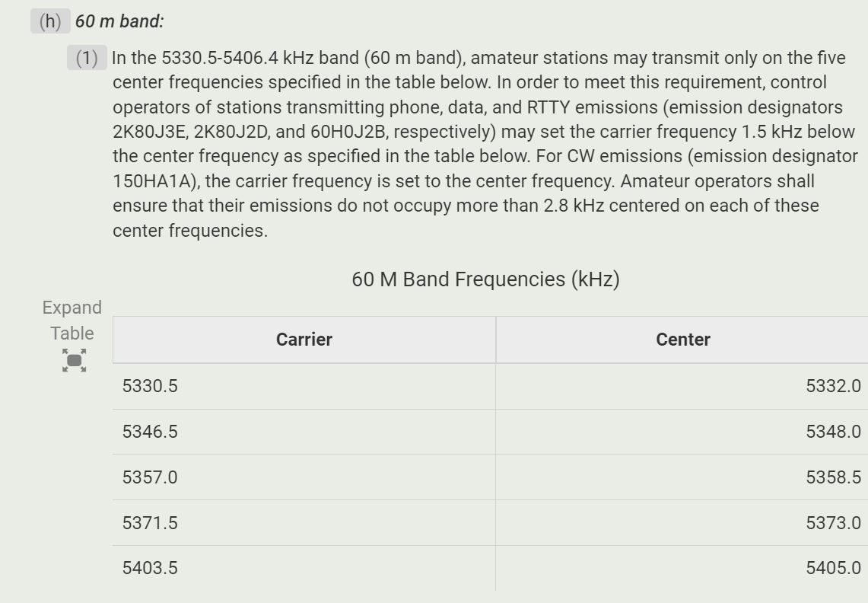This screenshot has width=868, height=603.
Task: Select carrier frequency 5346.5 cell
Action: click(x=304, y=432)
